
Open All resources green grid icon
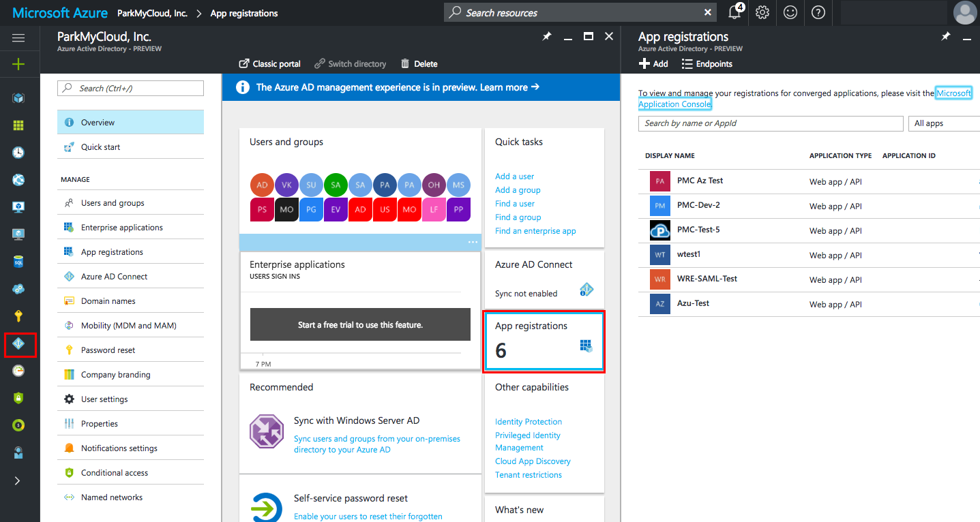point(18,125)
